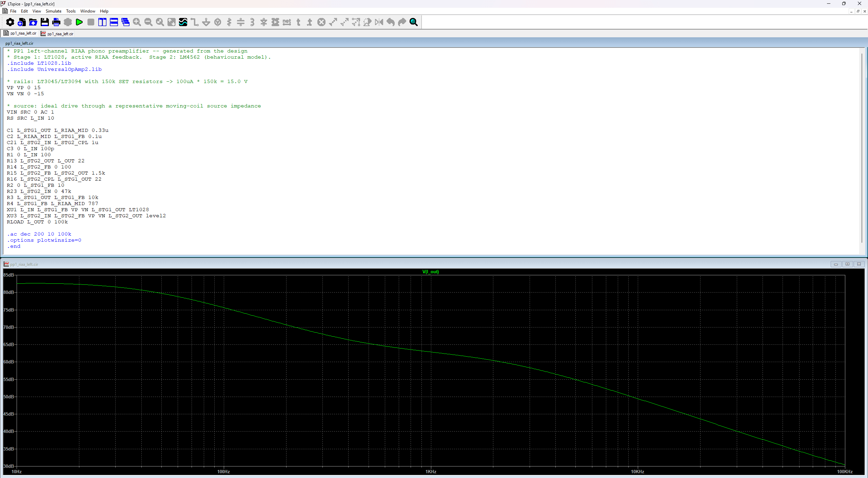This screenshot has height=478, width=868.
Task: Click the XU1 LT1028 subcircuit line
Action: pyautogui.click(x=78, y=210)
